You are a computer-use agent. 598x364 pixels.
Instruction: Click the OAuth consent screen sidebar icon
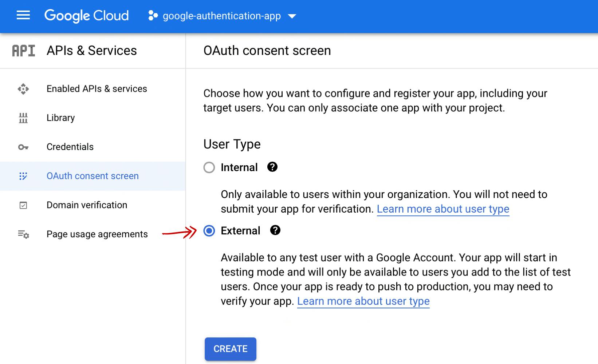pos(23,176)
